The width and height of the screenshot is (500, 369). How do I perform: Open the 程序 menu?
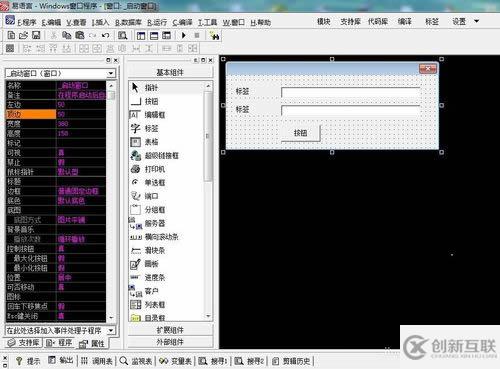(x=27, y=23)
